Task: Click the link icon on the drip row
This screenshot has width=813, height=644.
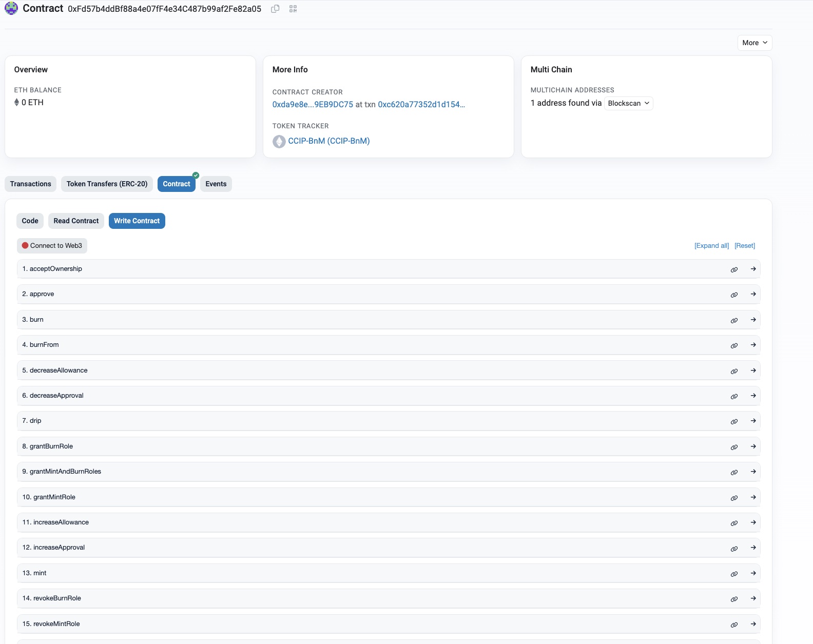Action: pyautogui.click(x=734, y=421)
